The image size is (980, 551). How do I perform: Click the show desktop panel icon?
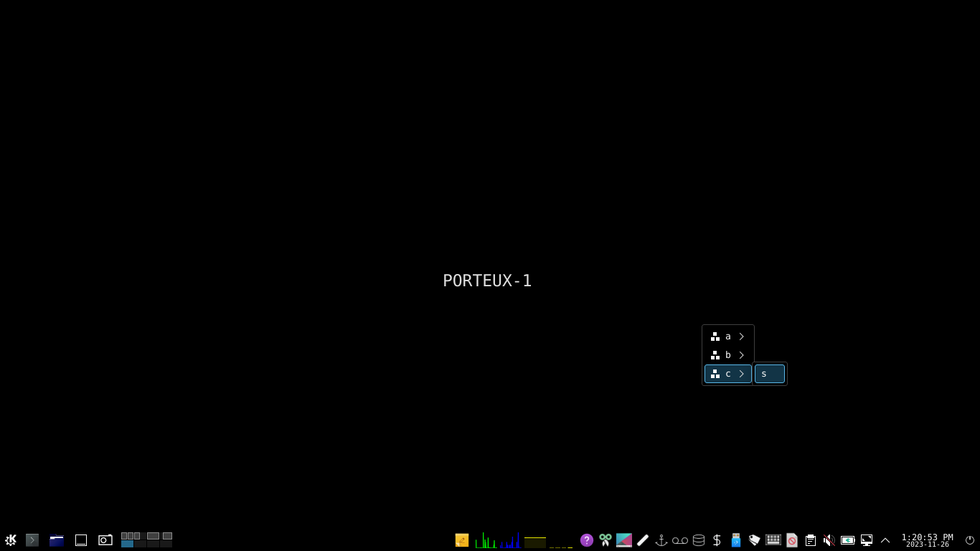point(81,540)
